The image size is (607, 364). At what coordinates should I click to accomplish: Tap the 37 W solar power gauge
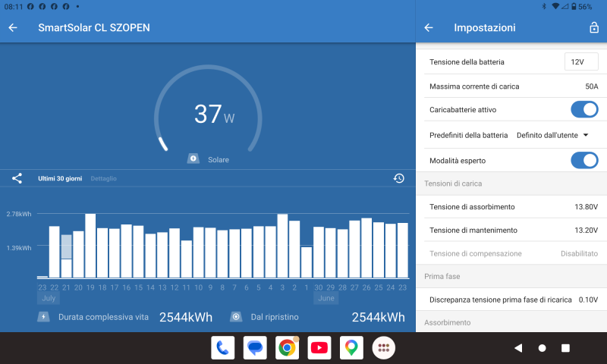pyautogui.click(x=208, y=109)
